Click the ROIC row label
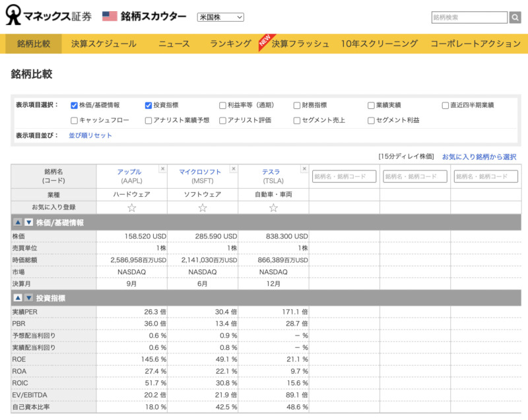This screenshot has height=420, width=528. (20, 383)
